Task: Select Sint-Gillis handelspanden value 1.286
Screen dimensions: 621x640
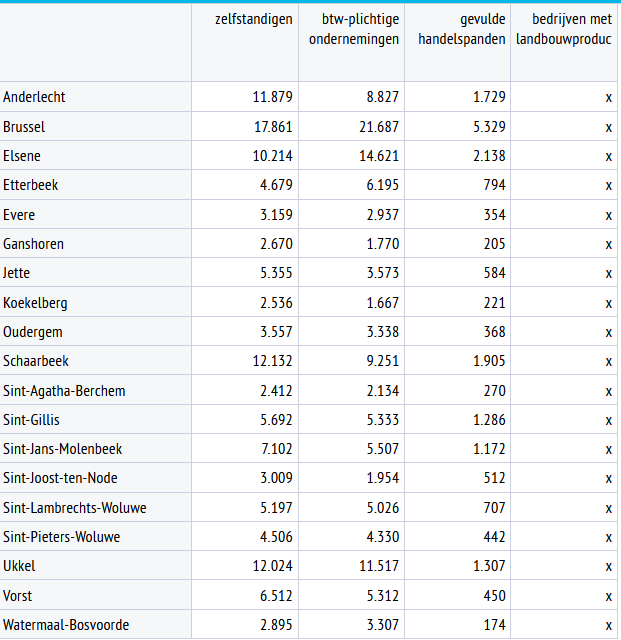Action: [x=489, y=420]
